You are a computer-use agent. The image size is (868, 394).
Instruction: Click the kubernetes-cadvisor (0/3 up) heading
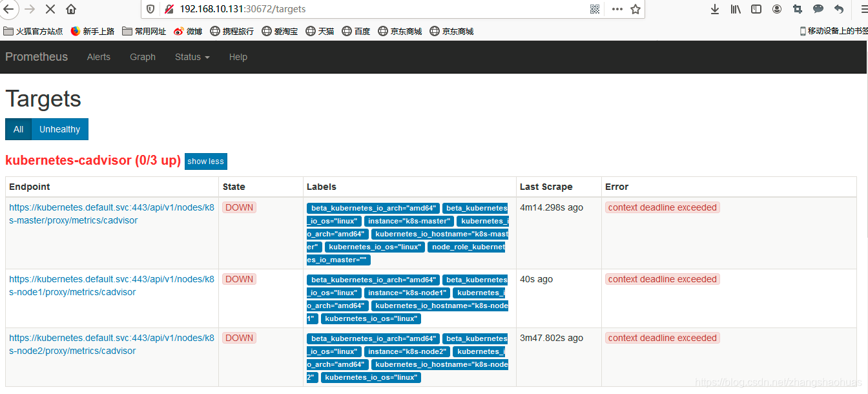(x=93, y=161)
